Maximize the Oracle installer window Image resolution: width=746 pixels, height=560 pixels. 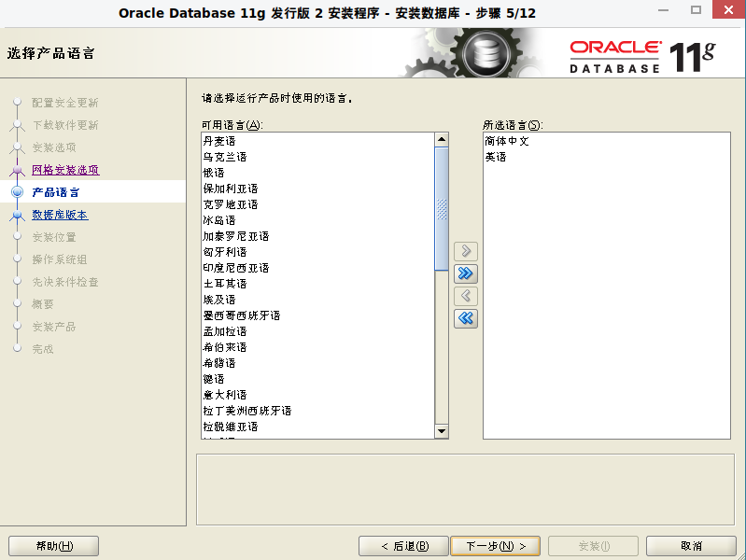696,9
